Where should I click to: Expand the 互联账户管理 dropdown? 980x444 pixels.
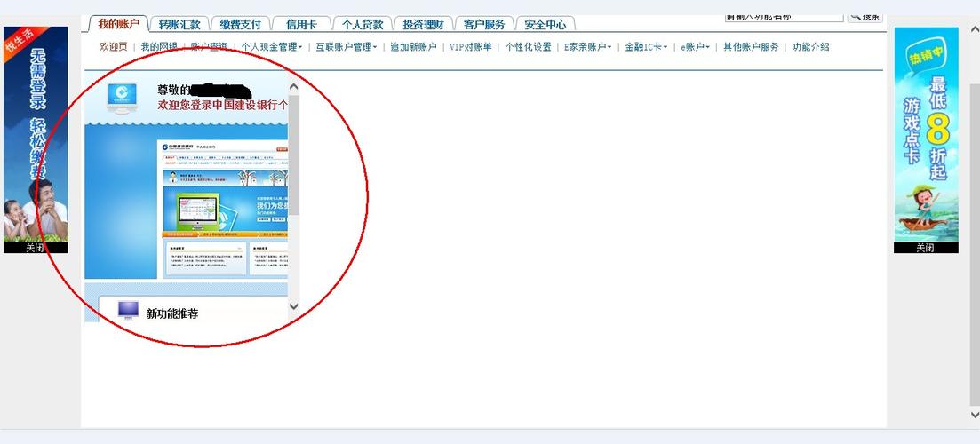pos(347,47)
